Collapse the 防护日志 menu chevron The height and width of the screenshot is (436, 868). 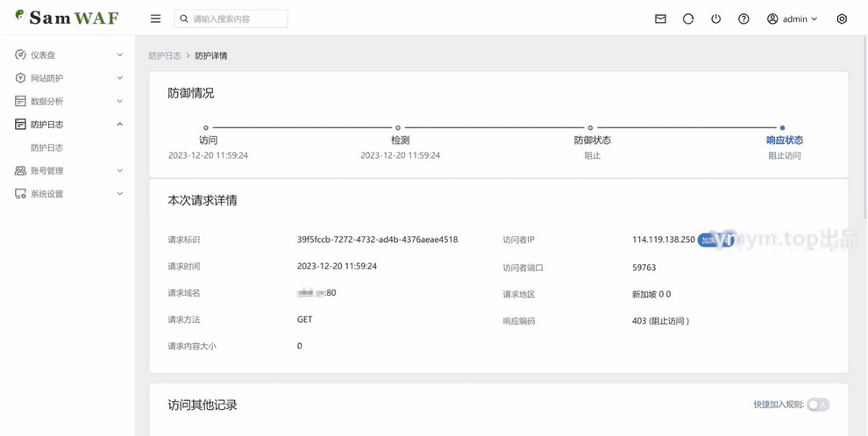(x=120, y=125)
